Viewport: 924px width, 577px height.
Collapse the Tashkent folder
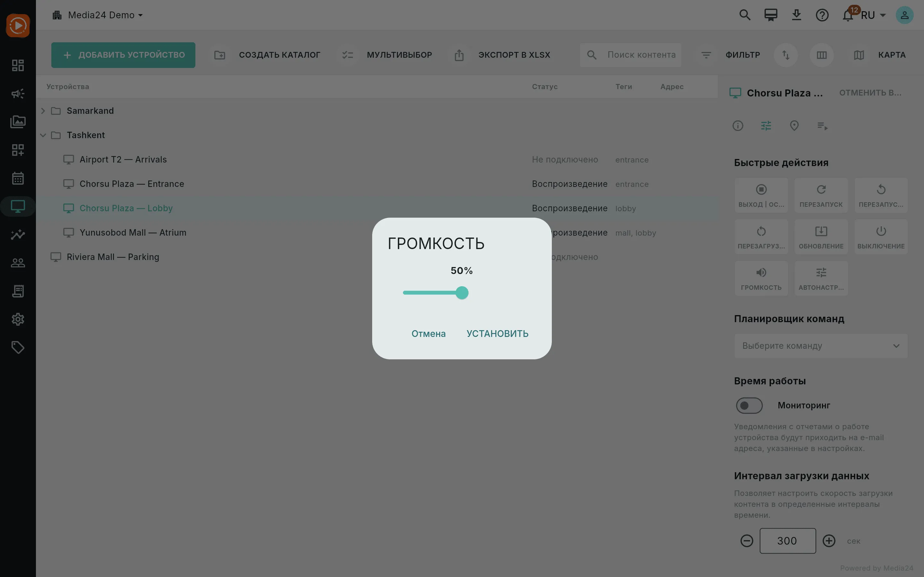[x=43, y=135]
